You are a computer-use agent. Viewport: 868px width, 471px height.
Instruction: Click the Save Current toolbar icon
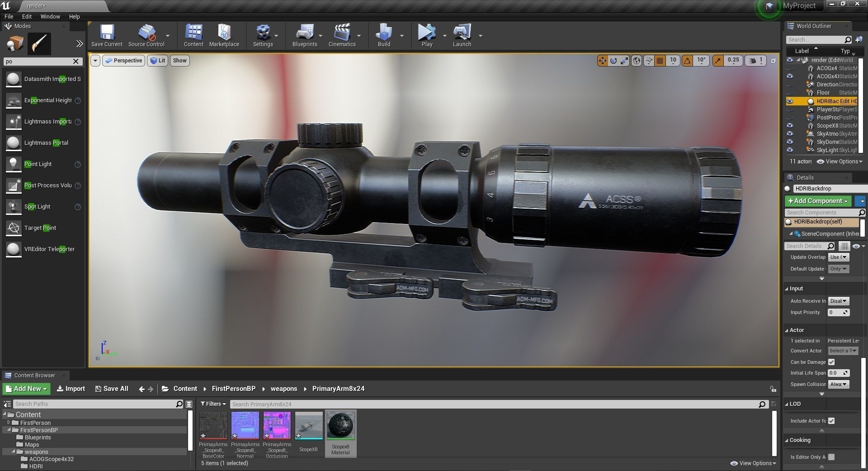click(x=107, y=36)
